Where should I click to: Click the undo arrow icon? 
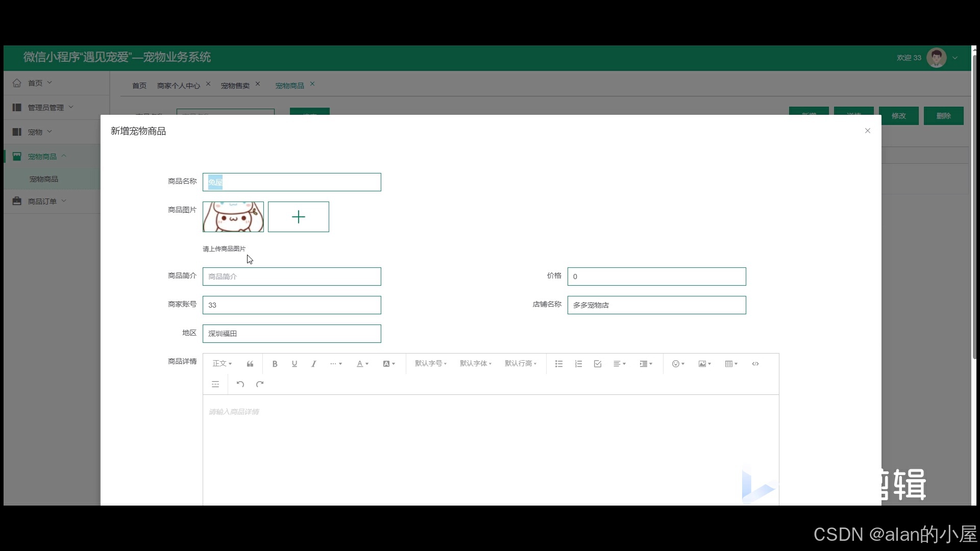(240, 384)
